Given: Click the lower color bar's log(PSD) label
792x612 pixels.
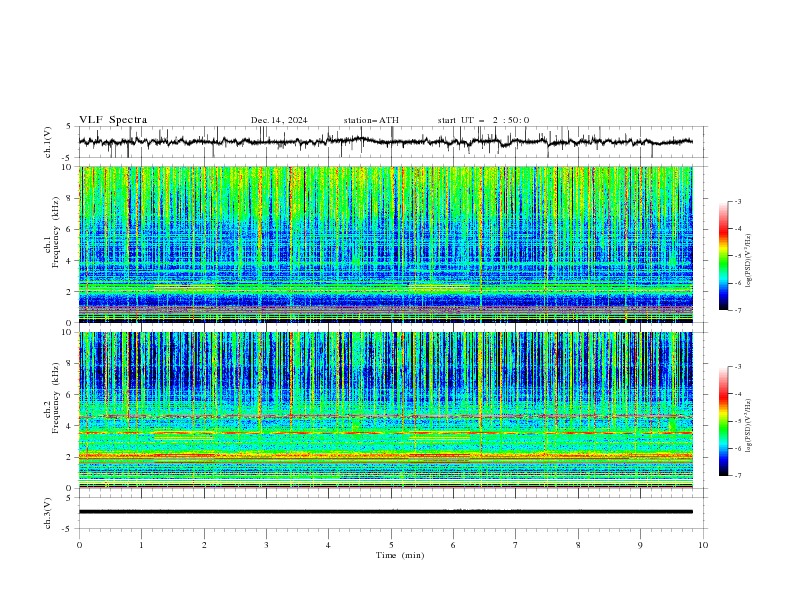Looking at the screenshot, I should [748, 425].
